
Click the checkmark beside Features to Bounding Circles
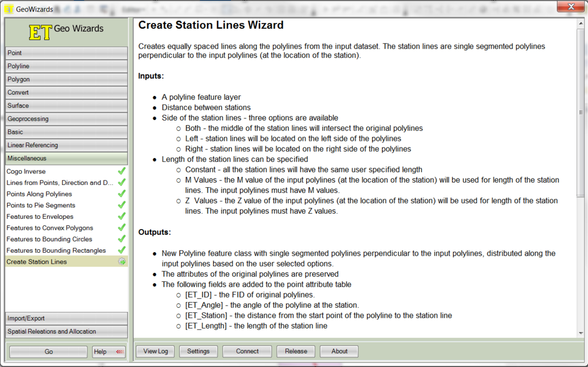pos(121,239)
